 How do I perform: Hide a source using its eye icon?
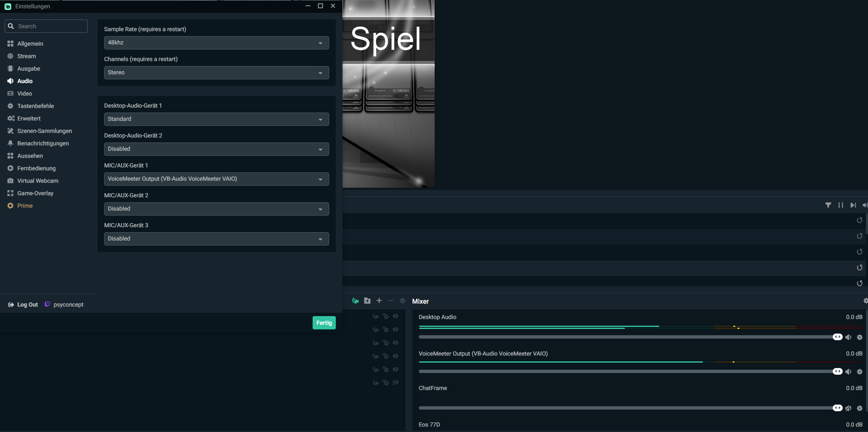click(x=395, y=316)
